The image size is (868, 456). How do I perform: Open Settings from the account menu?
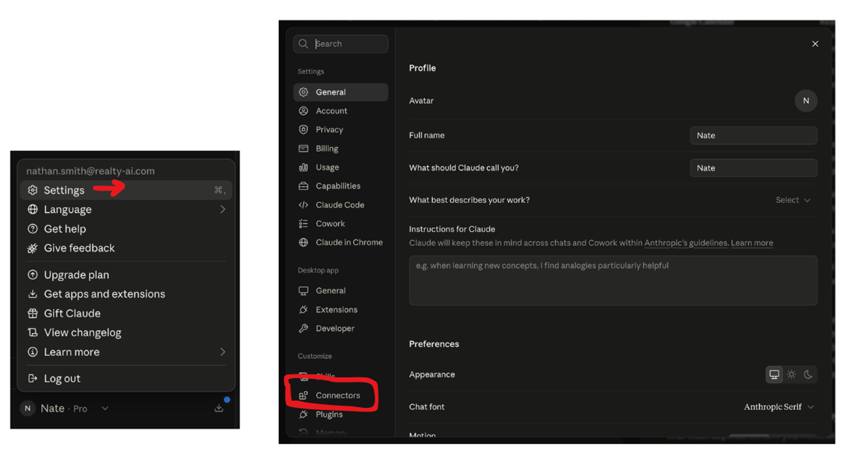(x=126, y=190)
